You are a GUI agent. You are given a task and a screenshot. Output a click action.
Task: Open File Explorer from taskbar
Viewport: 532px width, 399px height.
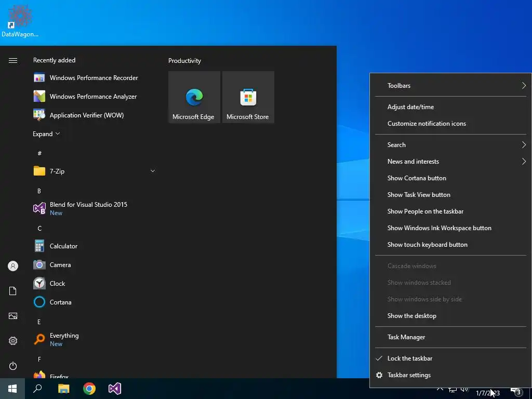[63, 389]
